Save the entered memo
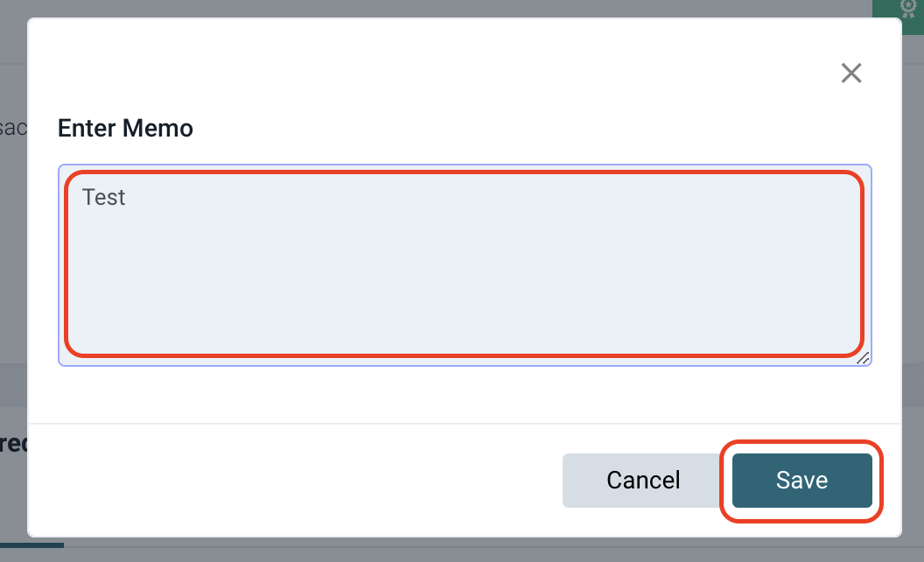This screenshot has height=562, width=924. point(801,480)
